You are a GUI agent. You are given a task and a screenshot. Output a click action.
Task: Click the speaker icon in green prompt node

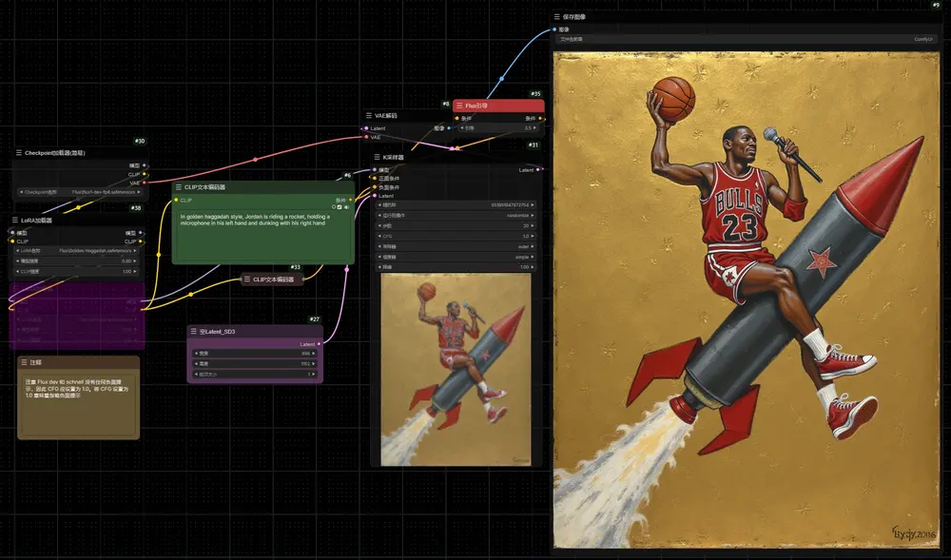point(346,207)
